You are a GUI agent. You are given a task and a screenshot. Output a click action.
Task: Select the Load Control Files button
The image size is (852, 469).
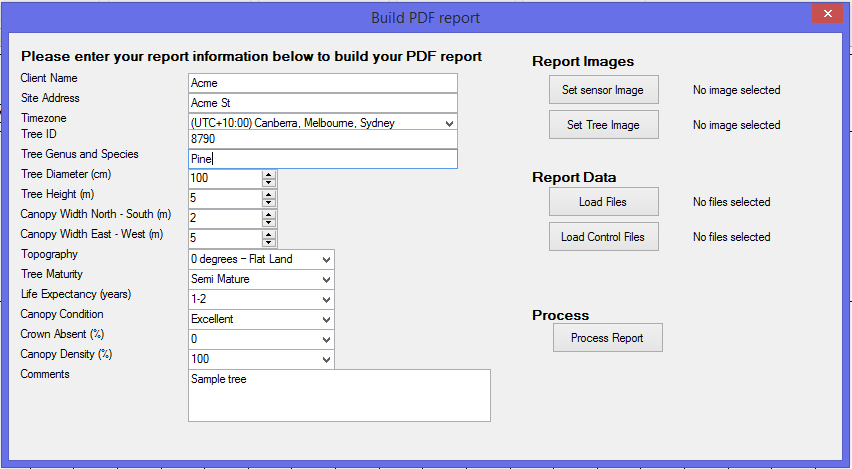604,236
